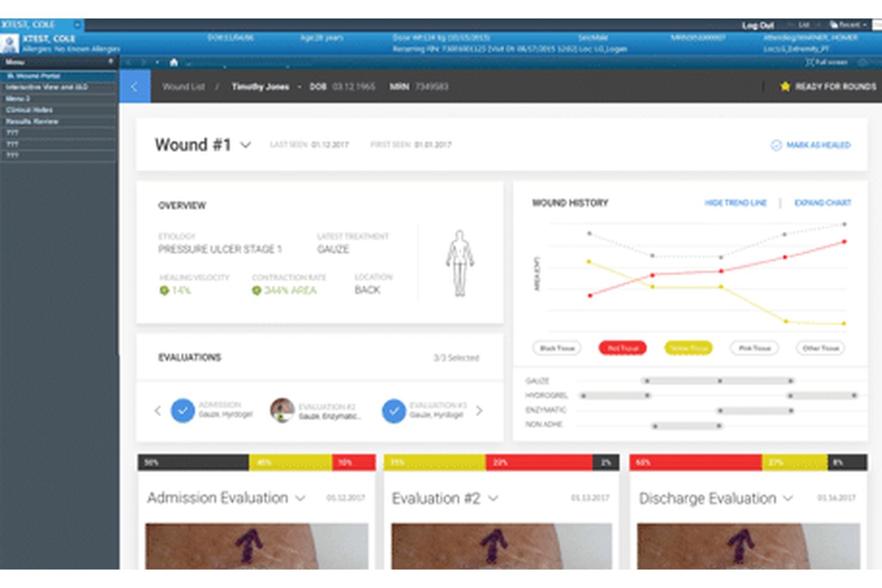Open the Menu 3 item

coord(58,98)
